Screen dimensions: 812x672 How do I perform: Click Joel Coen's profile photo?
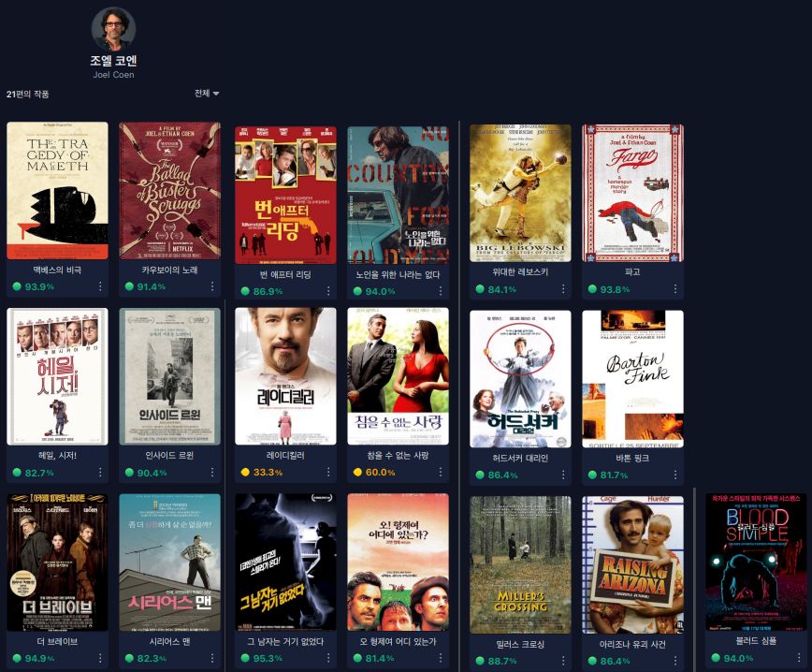coord(113,29)
